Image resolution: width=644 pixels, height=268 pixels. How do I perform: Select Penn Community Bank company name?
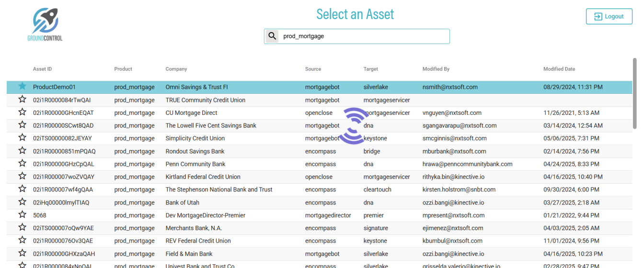click(x=195, y=164)
